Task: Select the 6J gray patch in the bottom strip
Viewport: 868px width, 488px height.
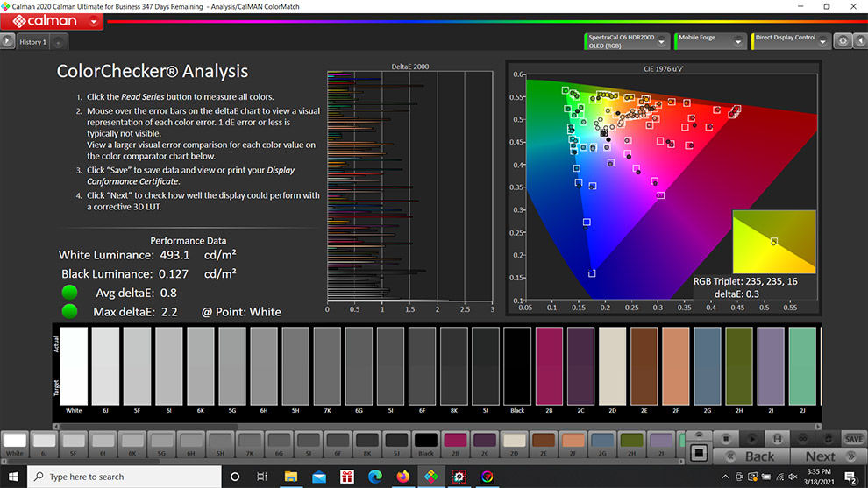Action: click(45, 443)
